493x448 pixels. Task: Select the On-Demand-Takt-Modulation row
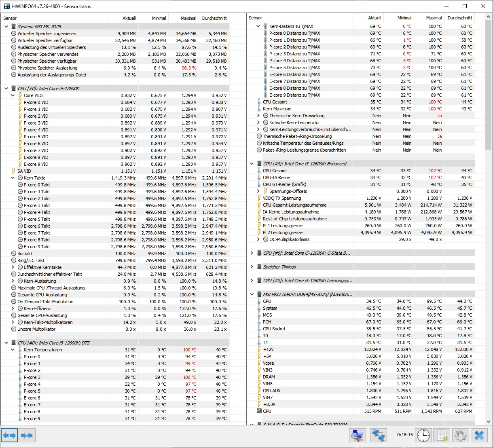(115, 302)
